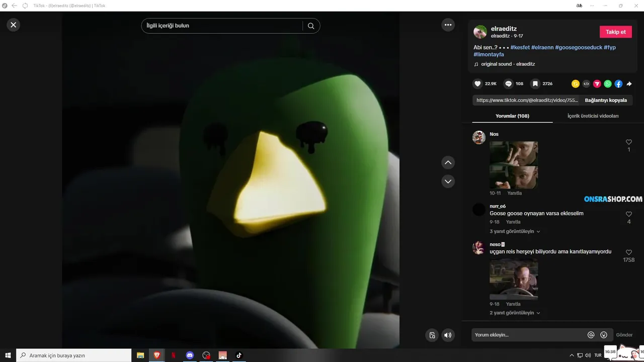This screenshot has width=644, height=362.
Task: Open the system volume tray icon
Action: (588, 355)
